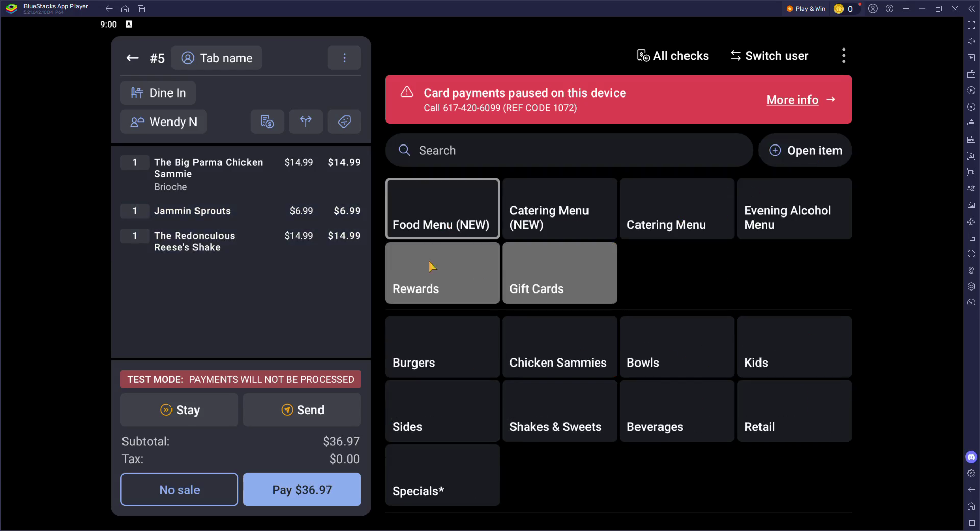Image resolution: width=980 pixels, height=531 pixels.
Task: Click the discount tag icon
Action: [x=344, y=122]
